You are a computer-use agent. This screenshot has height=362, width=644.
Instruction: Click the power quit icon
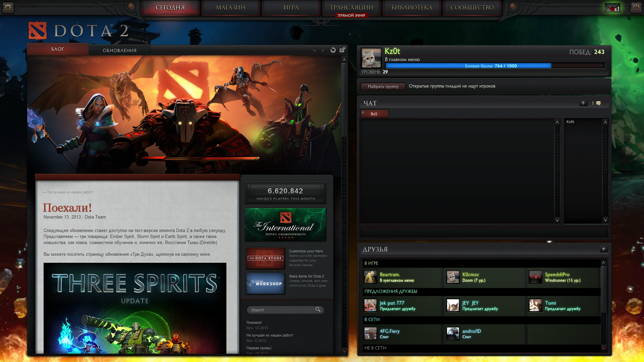636,7
